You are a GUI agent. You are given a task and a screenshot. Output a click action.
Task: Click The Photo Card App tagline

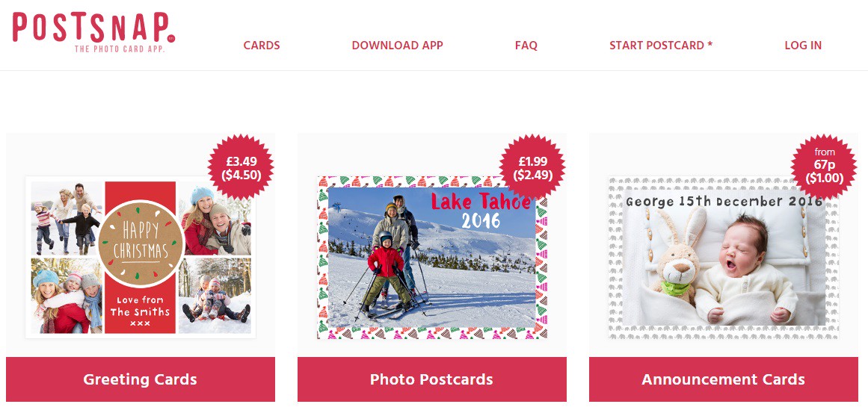pos(120,49)
